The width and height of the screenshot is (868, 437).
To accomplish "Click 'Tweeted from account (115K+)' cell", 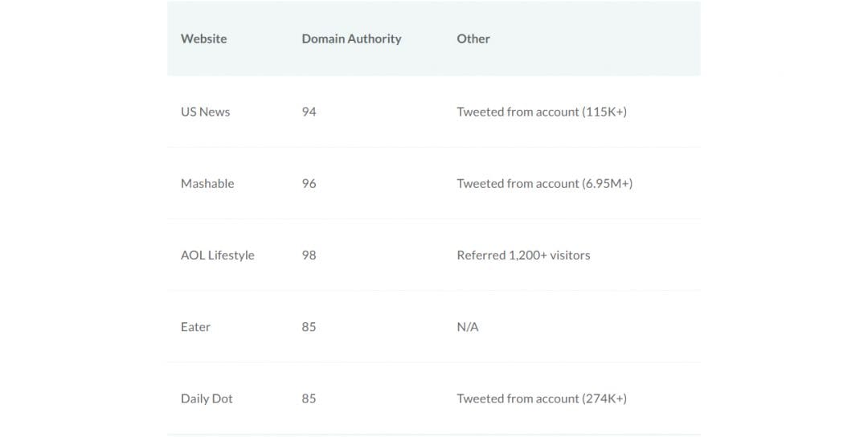I will (542, 112).
